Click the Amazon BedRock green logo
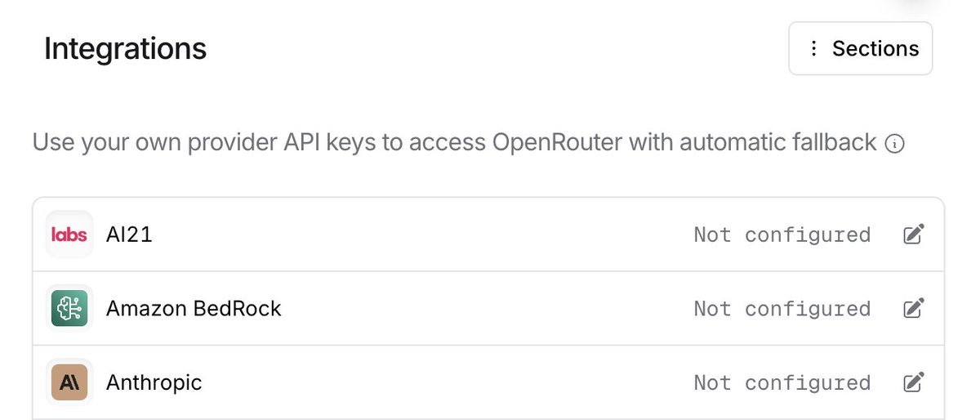This screenshot has width=980, height=420. pos(69,309)
